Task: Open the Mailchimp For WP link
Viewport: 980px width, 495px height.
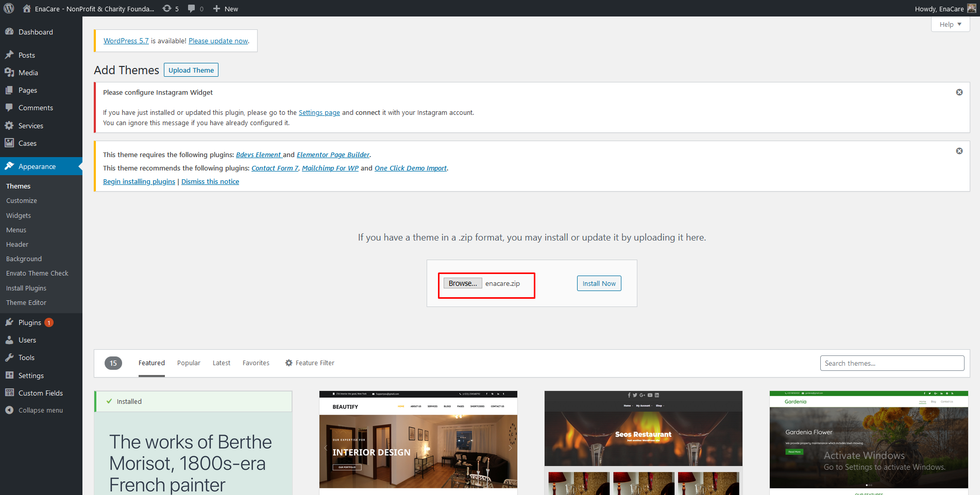Action: (330, 168)
